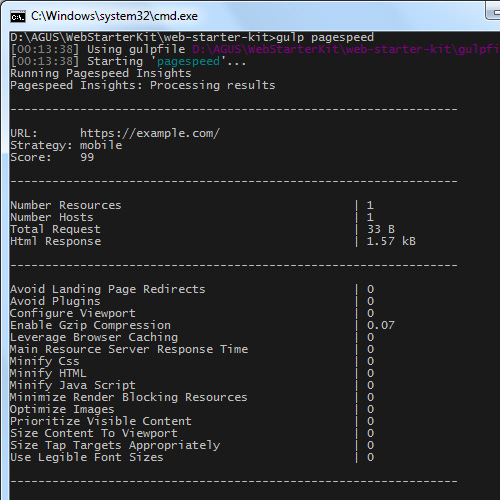Click Minimize Render Blocking Resources line
The width and height of the screenshot is (500, 500).
[129, 397]
